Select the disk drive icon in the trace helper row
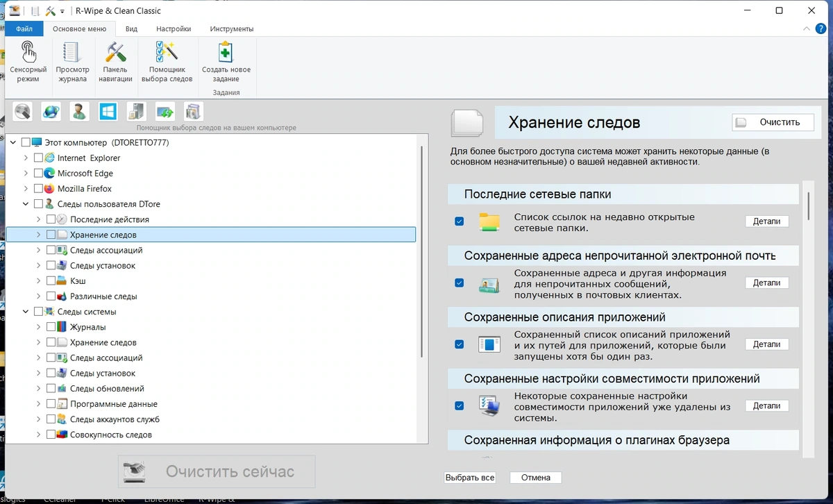 click(x=23, y=111)
